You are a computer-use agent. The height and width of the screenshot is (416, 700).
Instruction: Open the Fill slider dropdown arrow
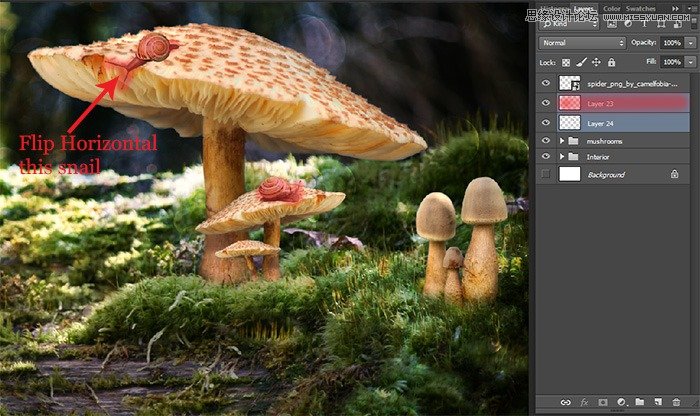coord(691,62)
